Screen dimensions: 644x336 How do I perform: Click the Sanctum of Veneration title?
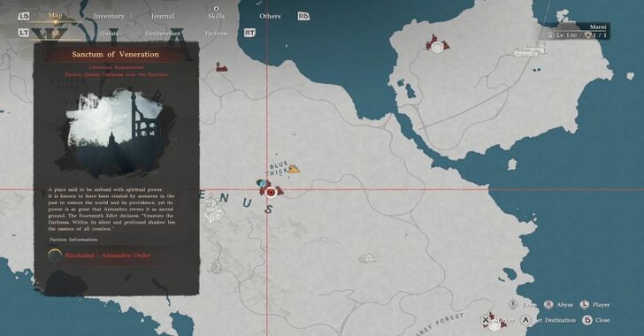point(115,54)
